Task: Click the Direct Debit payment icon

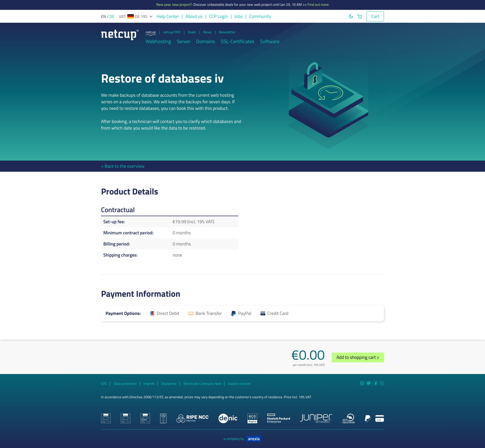Action: [152, 313]
